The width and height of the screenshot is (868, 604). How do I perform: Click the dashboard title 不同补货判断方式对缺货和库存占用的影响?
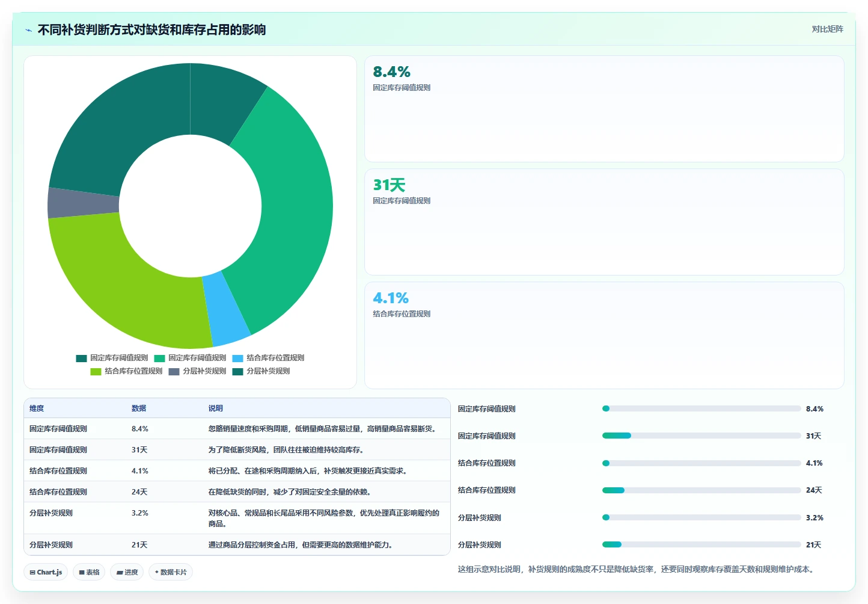152,30
